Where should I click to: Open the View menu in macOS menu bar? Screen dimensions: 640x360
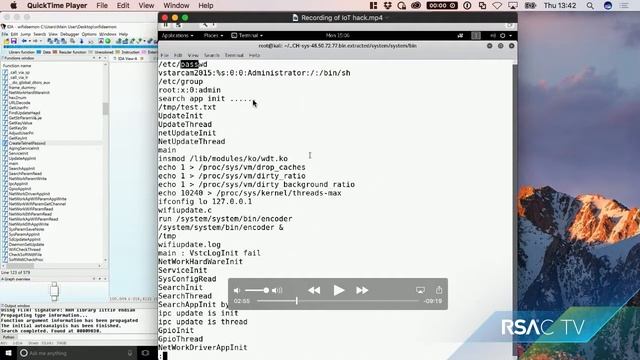(146, 5)
